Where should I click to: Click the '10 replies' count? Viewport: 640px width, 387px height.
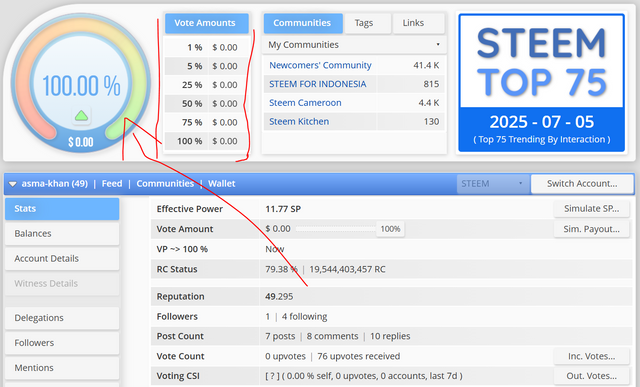pyautogui.click(x=390, y=336)
